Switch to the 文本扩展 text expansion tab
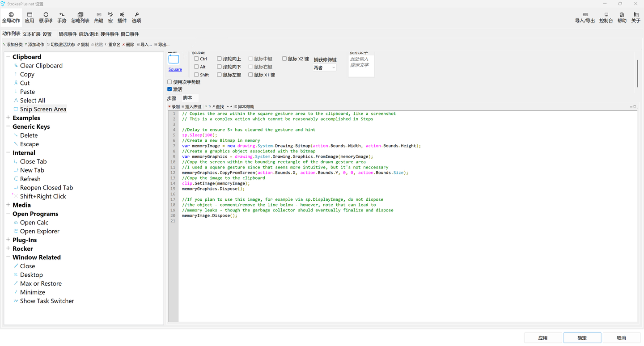The width and height of the screenshot is (644, 346). click(31, 34)
